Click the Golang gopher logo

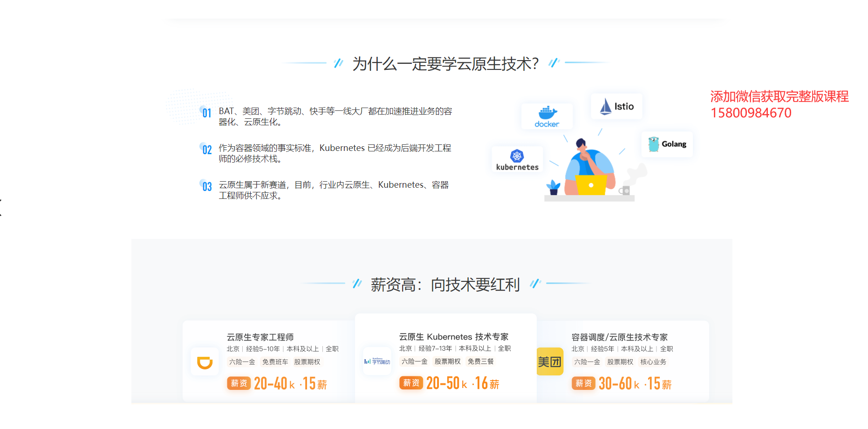pos(654,144)
